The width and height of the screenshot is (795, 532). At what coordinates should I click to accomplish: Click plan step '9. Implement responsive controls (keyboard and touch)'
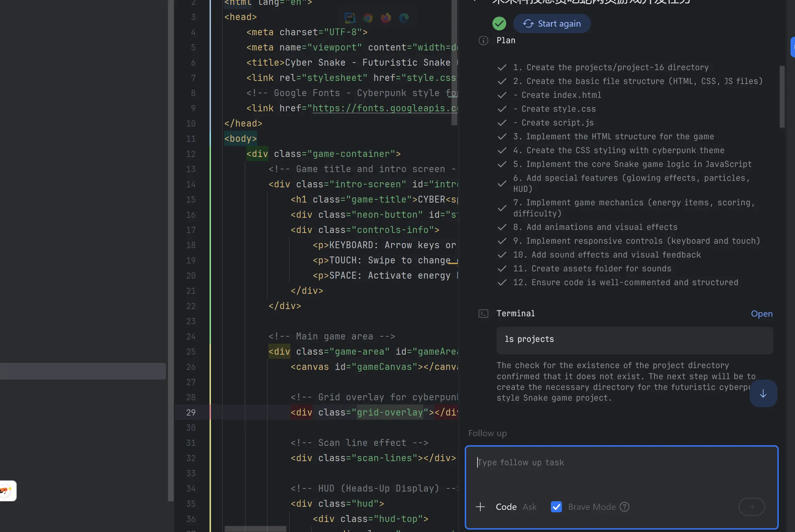pyautogui.click(x=636, y=241)
